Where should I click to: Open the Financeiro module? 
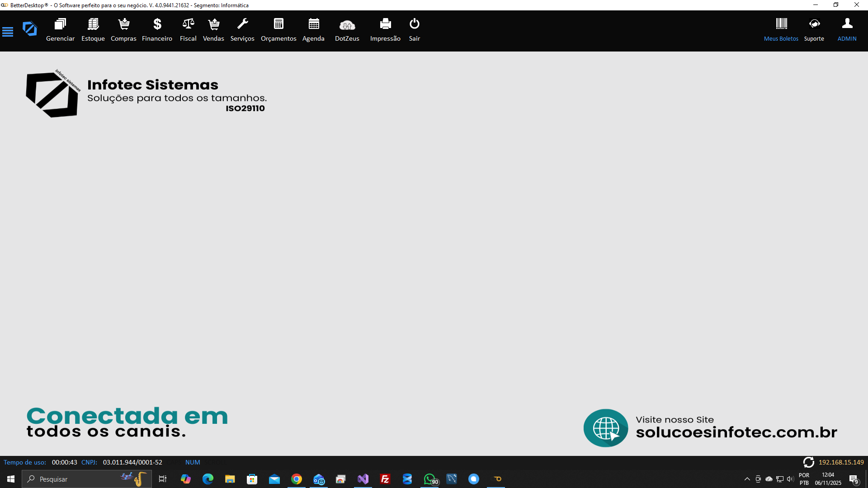click(157, 29)
